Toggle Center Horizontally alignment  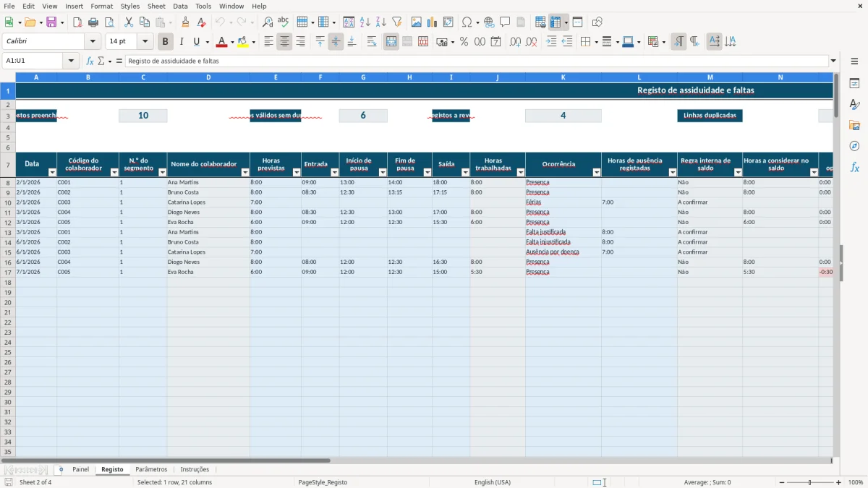click(x=284, y=42)
